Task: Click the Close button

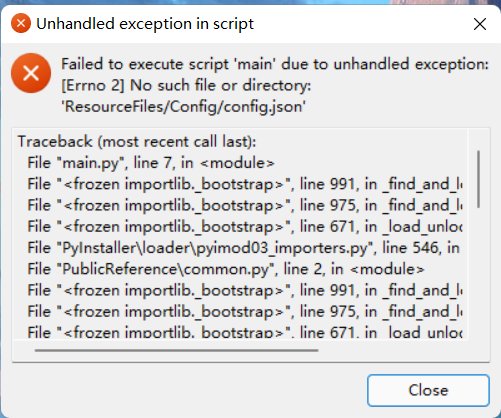Action: tap(428, 390)
